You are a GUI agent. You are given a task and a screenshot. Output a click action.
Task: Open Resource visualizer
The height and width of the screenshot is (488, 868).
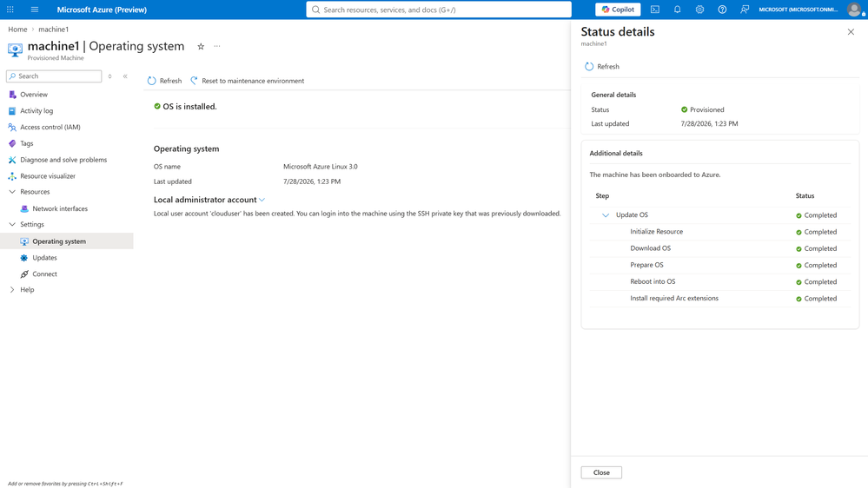point(48,176)
